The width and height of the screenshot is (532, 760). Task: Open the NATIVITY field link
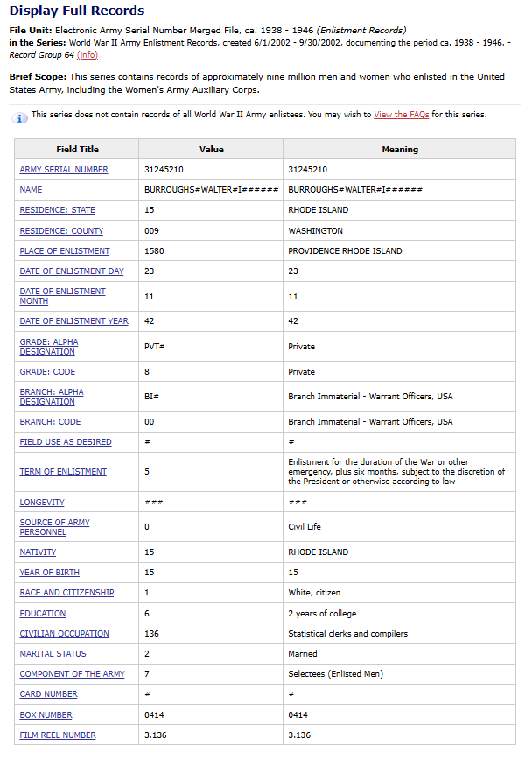pos(38,552)
